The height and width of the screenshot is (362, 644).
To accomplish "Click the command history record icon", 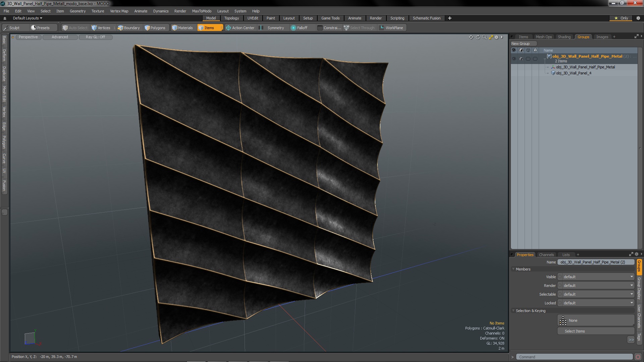I will [638, 357].
